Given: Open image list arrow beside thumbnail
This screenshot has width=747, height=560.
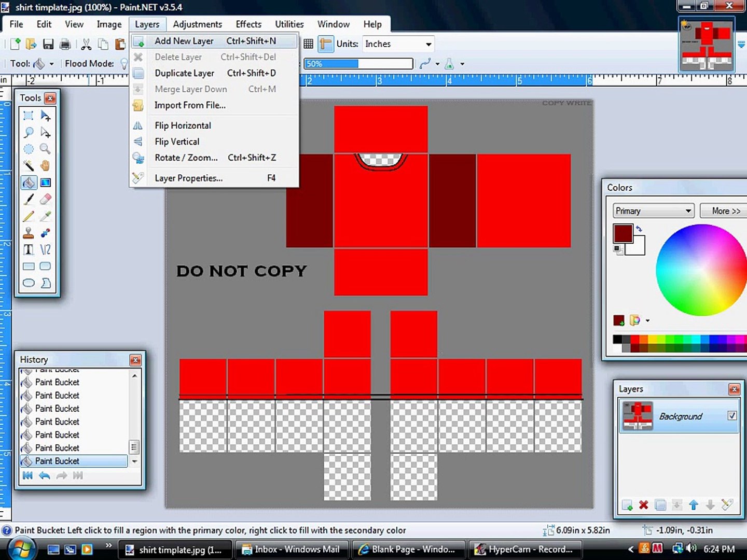Looking at the screenshot, I should (742, 45).
